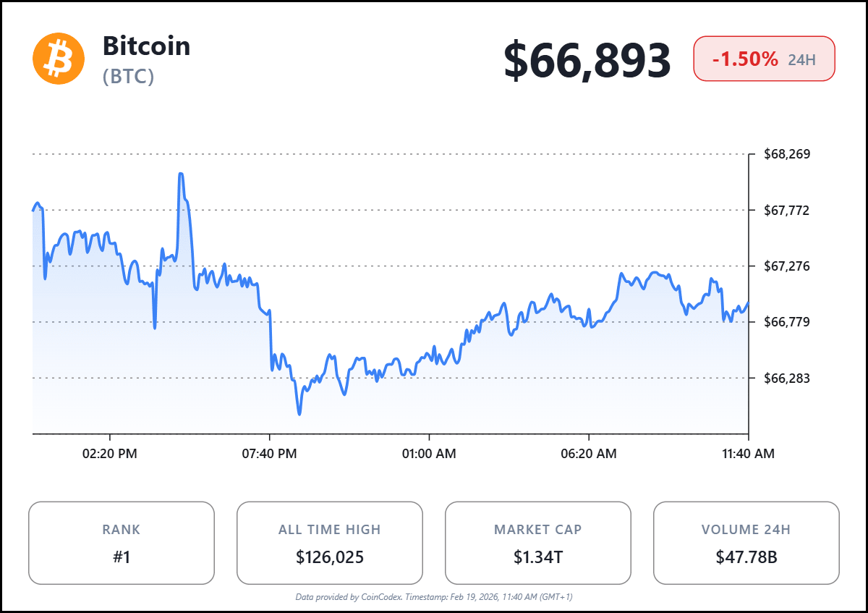
Task: Click the CoinCodex data attribution text
Action: coord(434,597)
